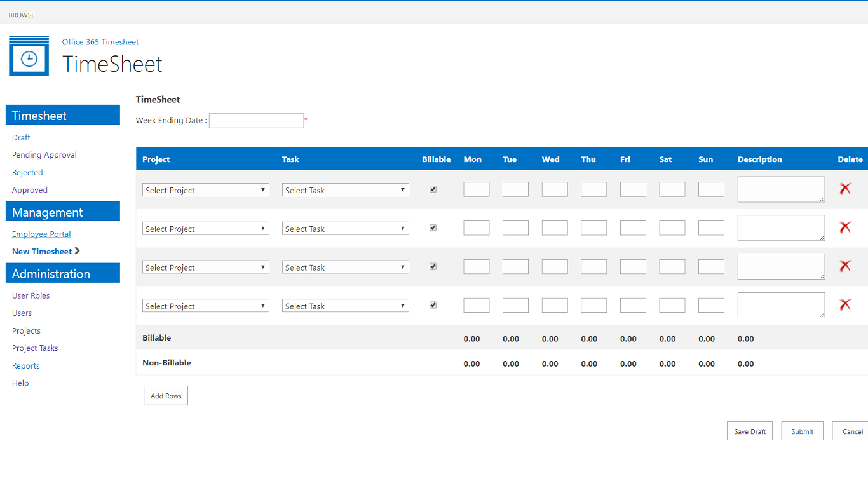Delete the second timesheet row
Viewport: 868px width, 488px height.
[845, 227]
